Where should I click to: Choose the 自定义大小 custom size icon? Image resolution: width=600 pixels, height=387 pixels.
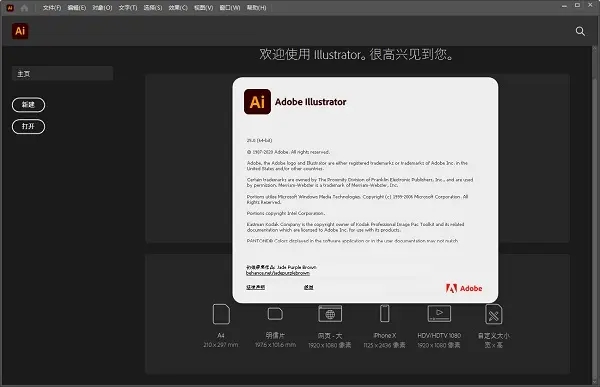point(494,314)
